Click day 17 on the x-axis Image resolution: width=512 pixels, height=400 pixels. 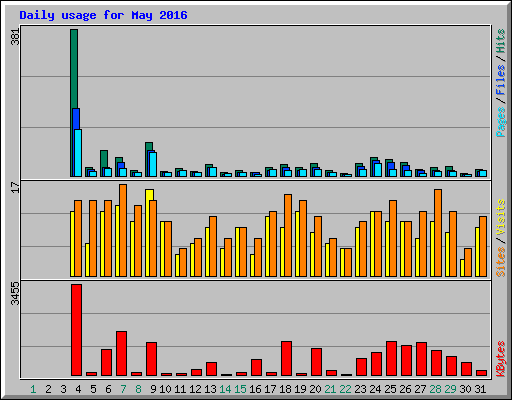(x=270, y=389)
